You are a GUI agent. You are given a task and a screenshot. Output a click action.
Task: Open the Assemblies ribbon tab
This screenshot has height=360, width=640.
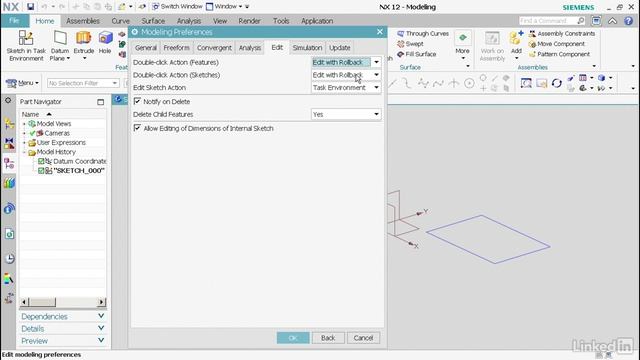coord(82,21)
